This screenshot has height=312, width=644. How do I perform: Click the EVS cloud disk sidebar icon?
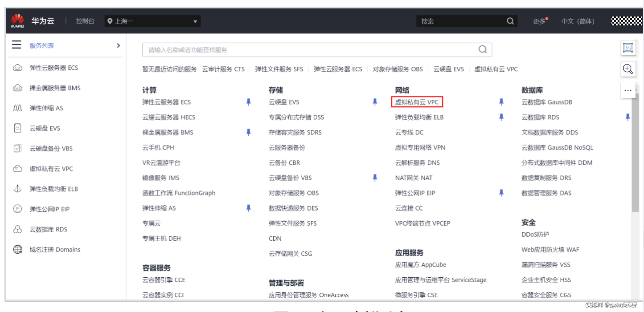click(17, 128)
